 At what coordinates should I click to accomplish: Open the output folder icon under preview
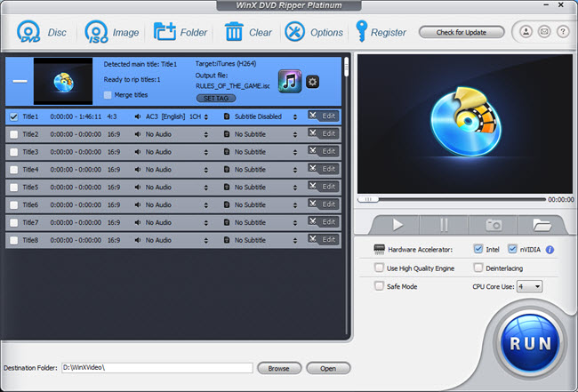coord(542,224)
